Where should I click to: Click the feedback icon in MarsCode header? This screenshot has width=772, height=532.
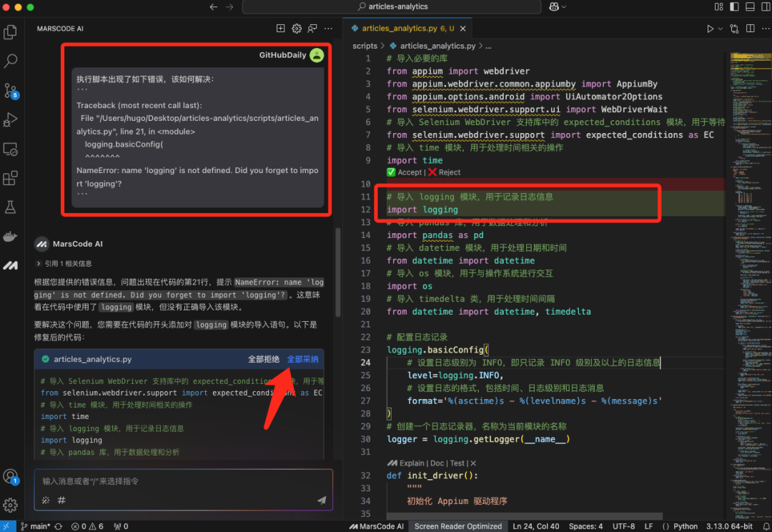tap(312, 29)
